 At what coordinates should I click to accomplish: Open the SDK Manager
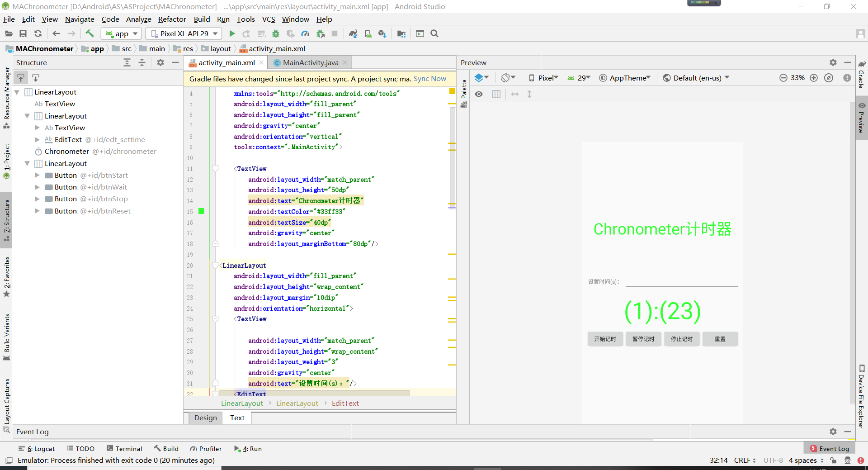(x=382, y=33)
